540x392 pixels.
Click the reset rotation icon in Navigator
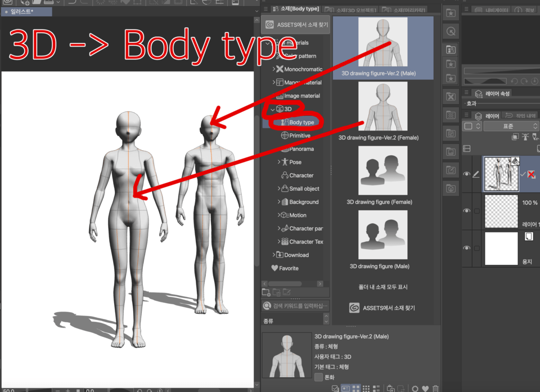pyautogui.click(x=534, y=82)
